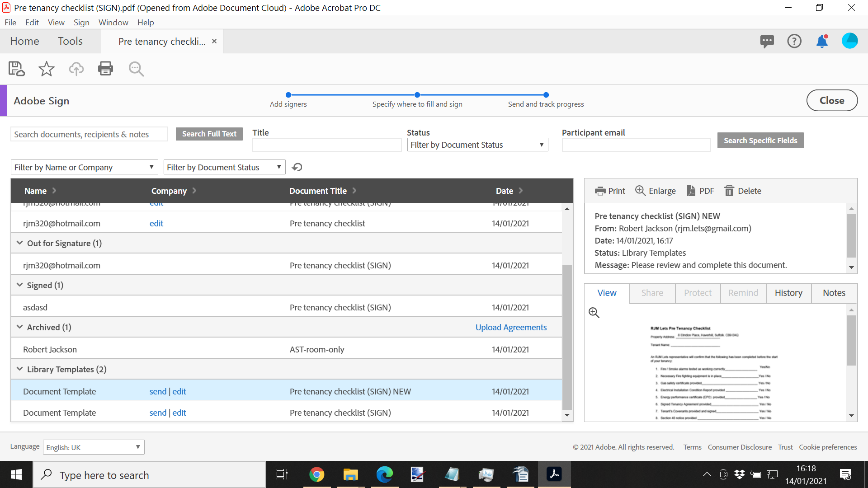Collapse the Out for Signature group
868x488 pixels.
[19, 243]
